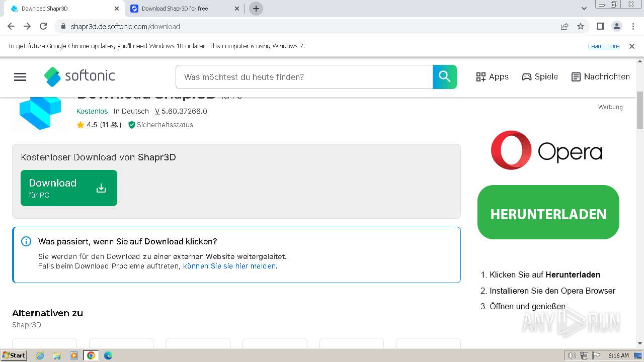Open a new browser tab

click(x=256, y=9)
